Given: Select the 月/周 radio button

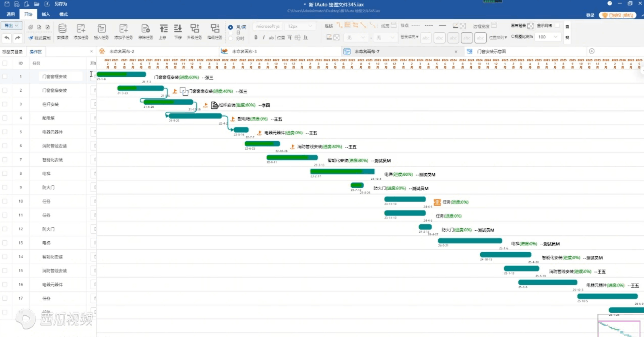Looking at the screenshot, I should [231, 27].
